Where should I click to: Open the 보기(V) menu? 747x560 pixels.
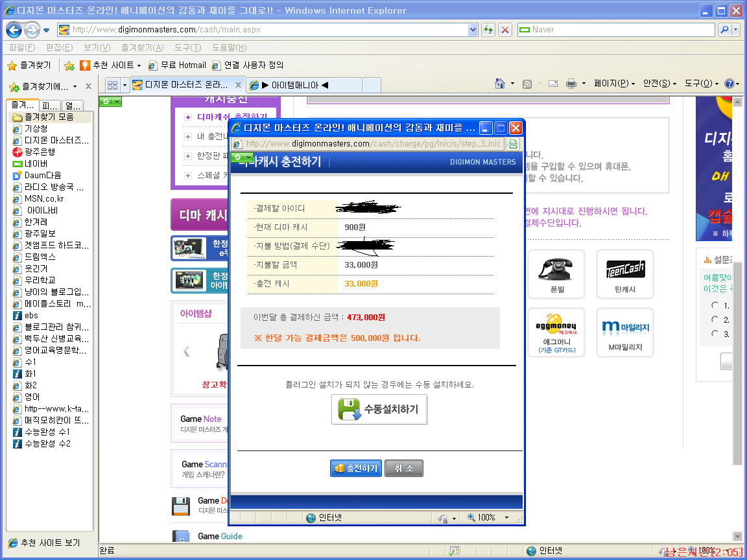tap(97, 47)
